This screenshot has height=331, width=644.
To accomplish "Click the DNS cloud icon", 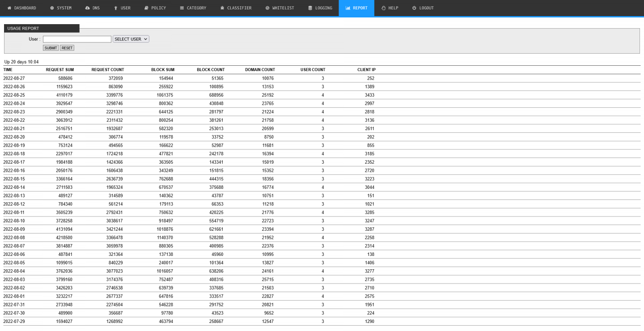I will 87,8.
